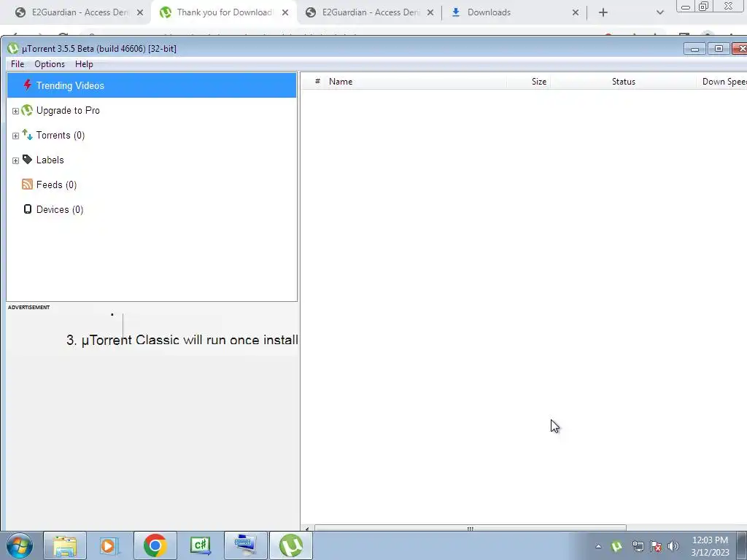Click the scrollbar left arrow in torrent list
The height and width of the screenshot is (560, 747).
(307, 529)
